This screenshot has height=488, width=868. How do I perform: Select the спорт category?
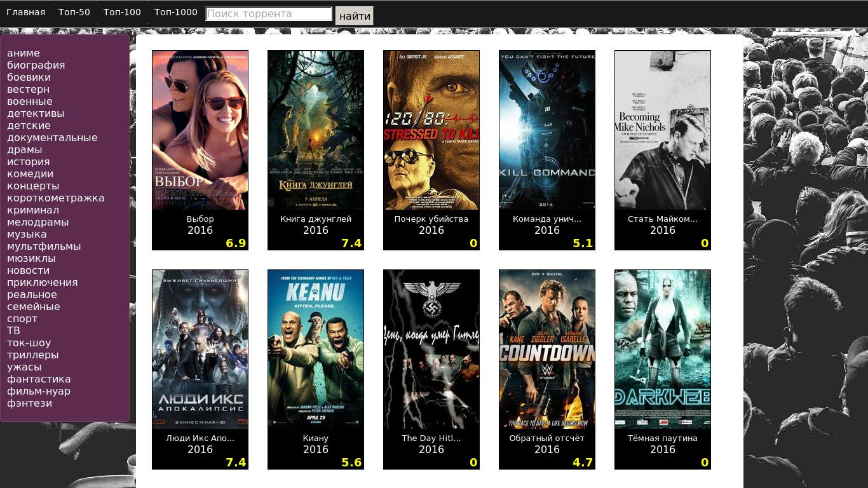point(22,319)
